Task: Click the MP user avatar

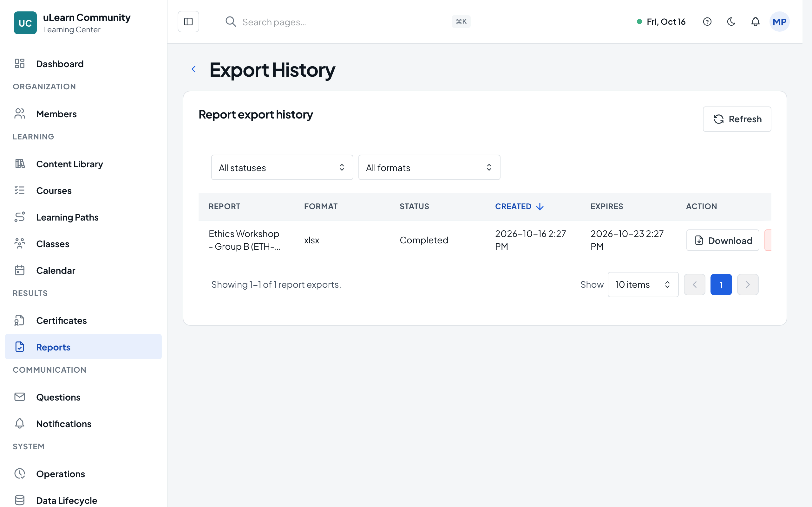Action: tap(779, 22)
